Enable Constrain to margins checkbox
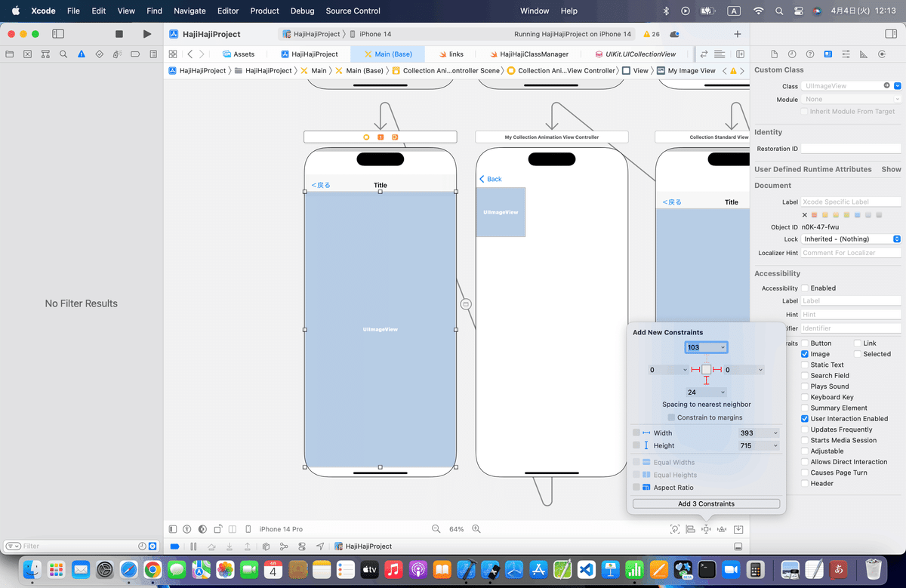Image resolution: width=906 pixels, height=588 pixels. coord(671,417)
